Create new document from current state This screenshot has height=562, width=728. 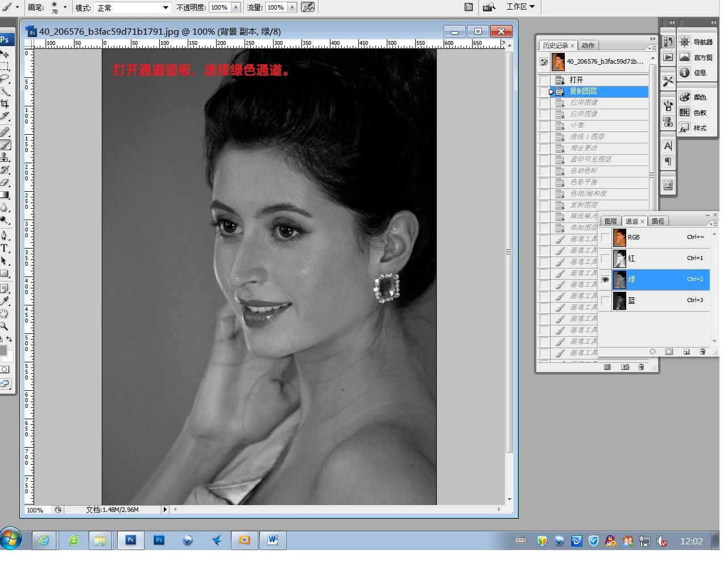point(607,367)
